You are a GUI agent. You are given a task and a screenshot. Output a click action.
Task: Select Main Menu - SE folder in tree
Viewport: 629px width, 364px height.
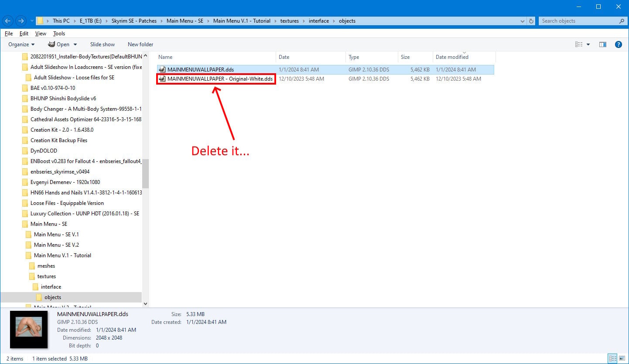point(49,224)
